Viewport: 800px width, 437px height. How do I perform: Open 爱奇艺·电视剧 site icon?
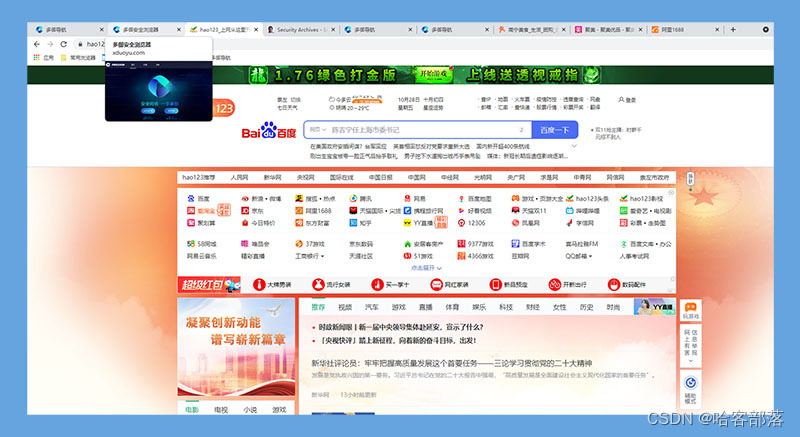[x=623, y=211]
